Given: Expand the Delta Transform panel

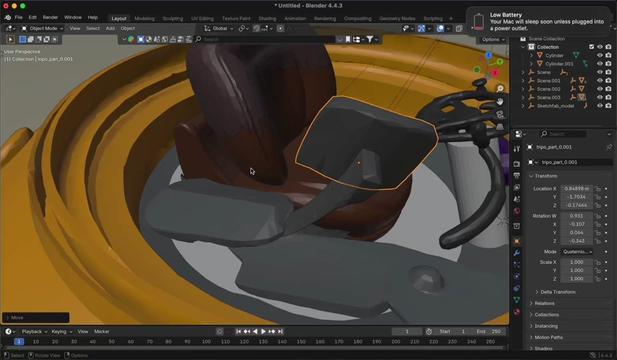Looking at the screenshot, I should coord(558,292).
